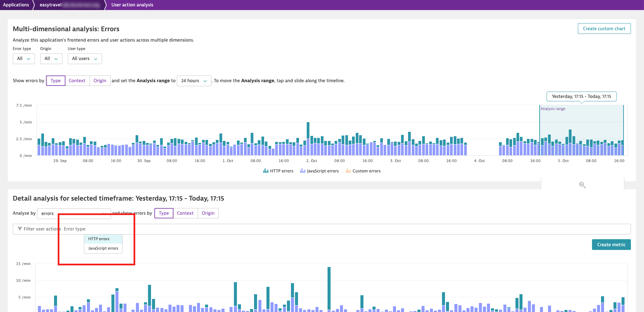Toggle Custom errors legend icon
Image resolution: width=644 pixels, height=312 pixels.
tap(348, 171)
